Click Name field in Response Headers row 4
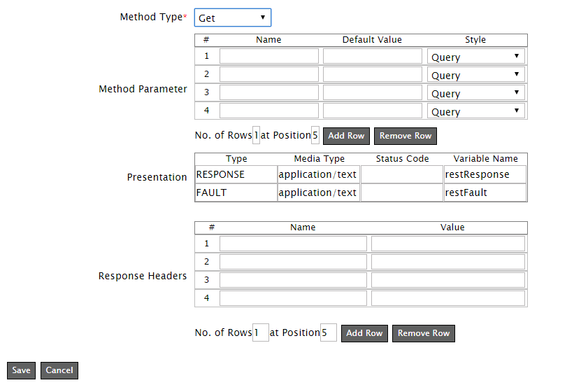 (x=293, y=298)
